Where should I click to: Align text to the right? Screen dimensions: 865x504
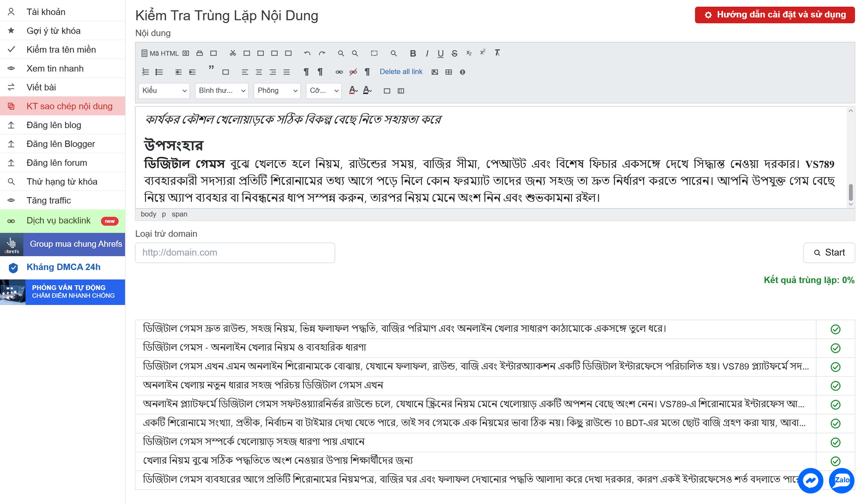point(273,72)
